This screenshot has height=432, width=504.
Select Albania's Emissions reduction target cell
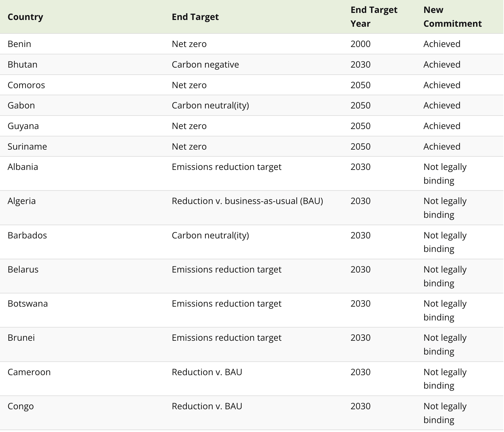(x=227, y=167)
